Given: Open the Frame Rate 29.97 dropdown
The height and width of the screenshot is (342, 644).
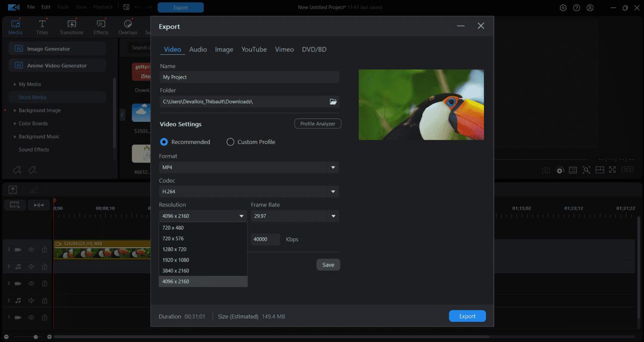Looking at the screenshot, I should click(295, 216).
